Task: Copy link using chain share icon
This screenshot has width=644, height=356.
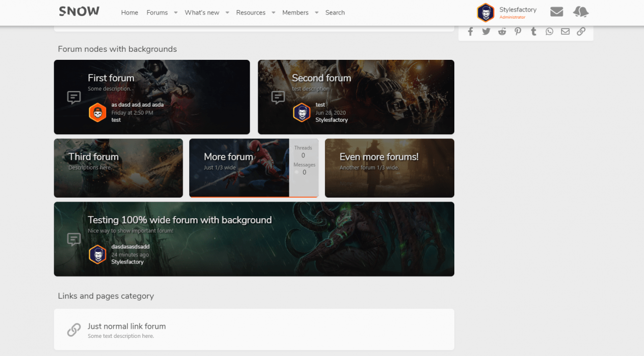Action: tap(581, 32)
